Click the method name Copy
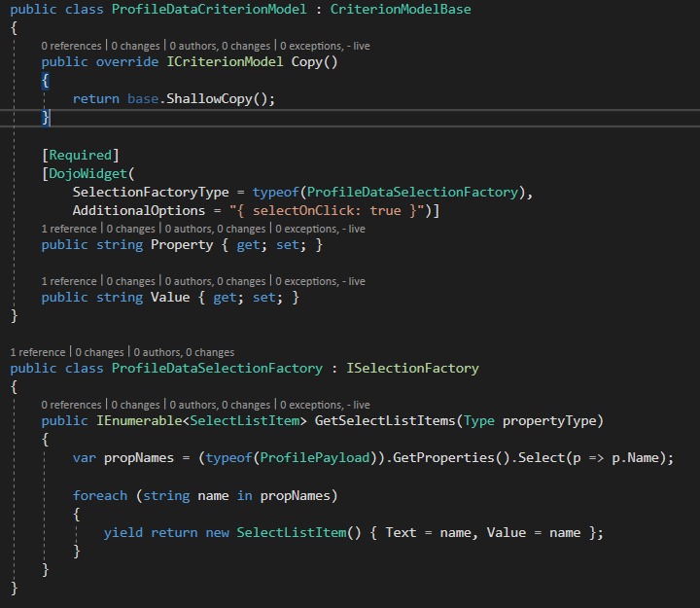 306,61
